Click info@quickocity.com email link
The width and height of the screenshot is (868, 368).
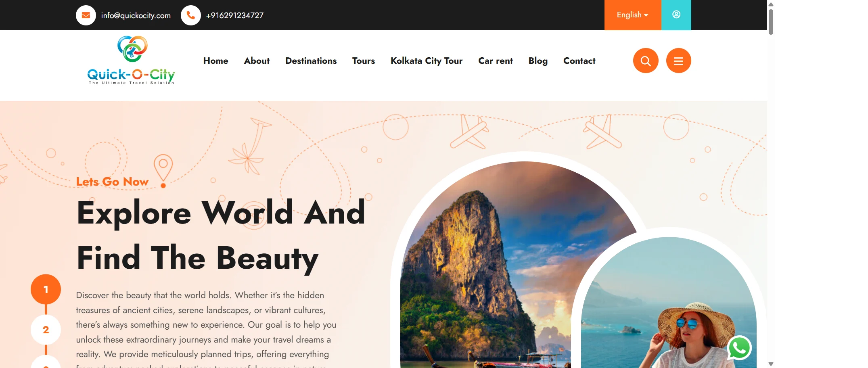pyautogui.click(x=136, y=15)
